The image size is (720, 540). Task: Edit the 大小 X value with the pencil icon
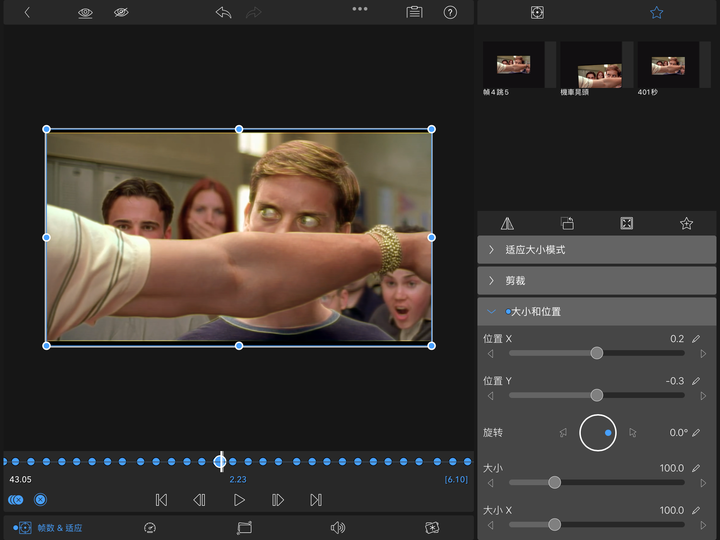click(x=696, y=510)
